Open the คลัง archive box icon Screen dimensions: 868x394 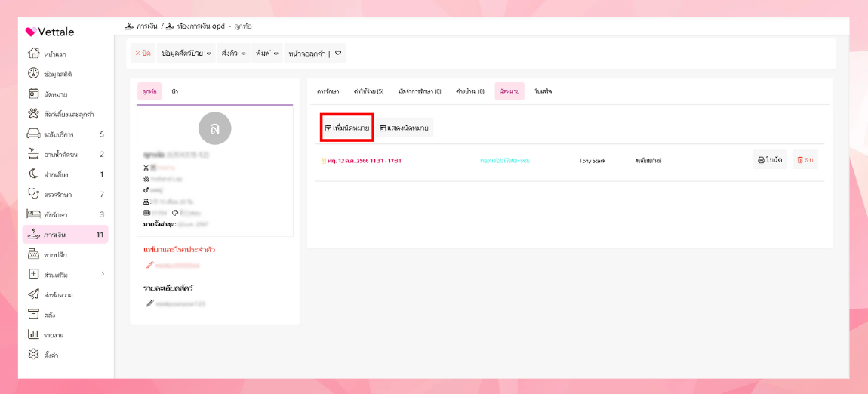tap(33, 314)
